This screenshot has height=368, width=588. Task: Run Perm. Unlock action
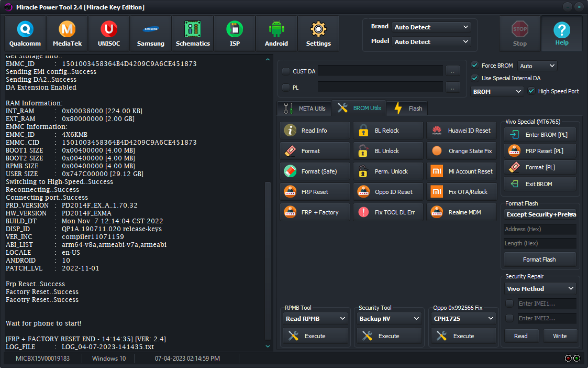coord(388,171)
